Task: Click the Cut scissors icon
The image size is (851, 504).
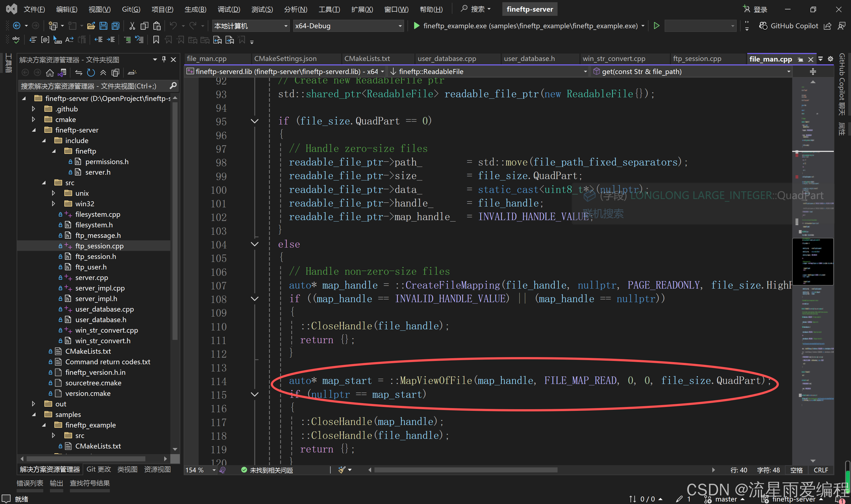Action: pos(132,26)
